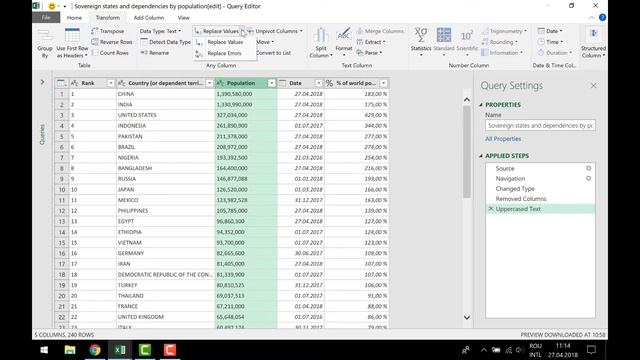Click the cell containing INDONESIA
The height and width of the screenshot is (360, 640).
[165, 126]
